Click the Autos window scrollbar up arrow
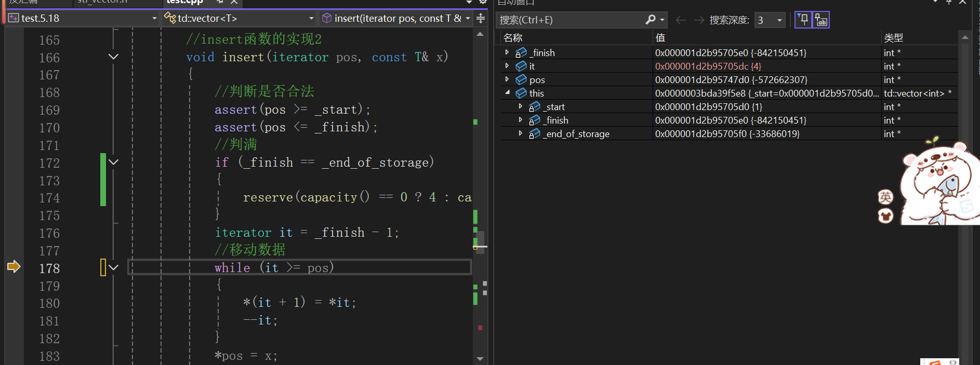The width and height of the screenshot is (980, 365). click(965, 37)
